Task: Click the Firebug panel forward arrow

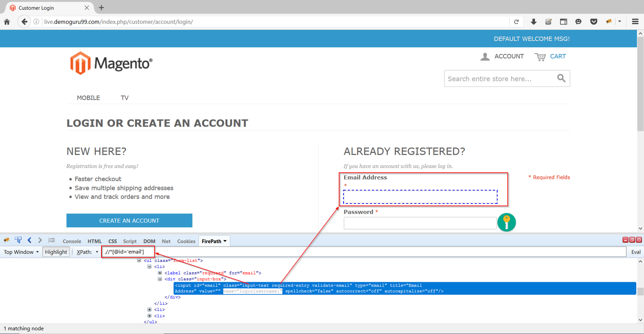Action: [40, 240]
